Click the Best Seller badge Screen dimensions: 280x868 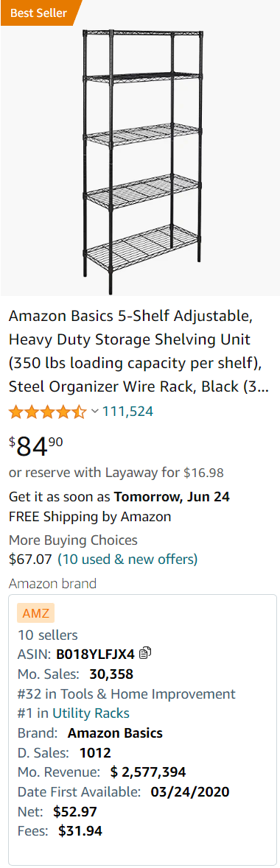pos(40,13)
